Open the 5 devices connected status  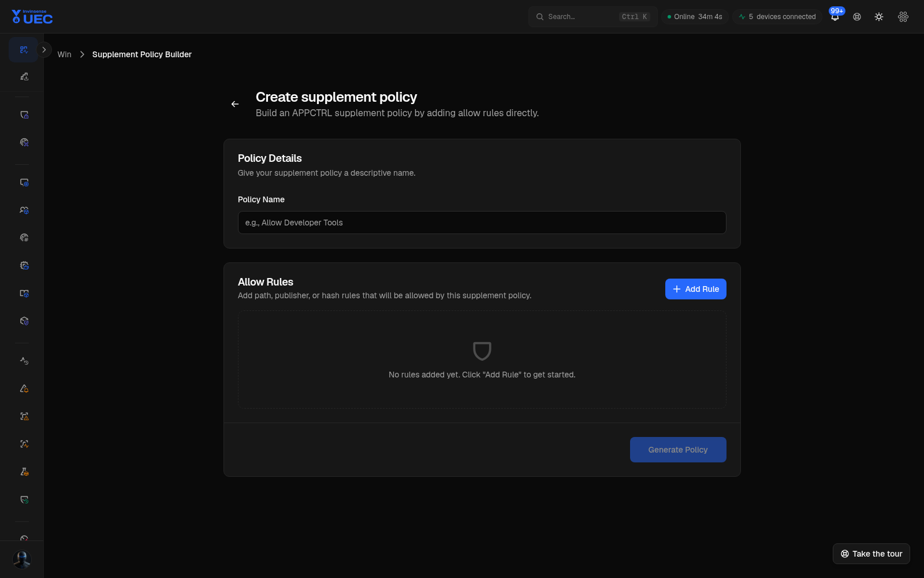[777, 17]
